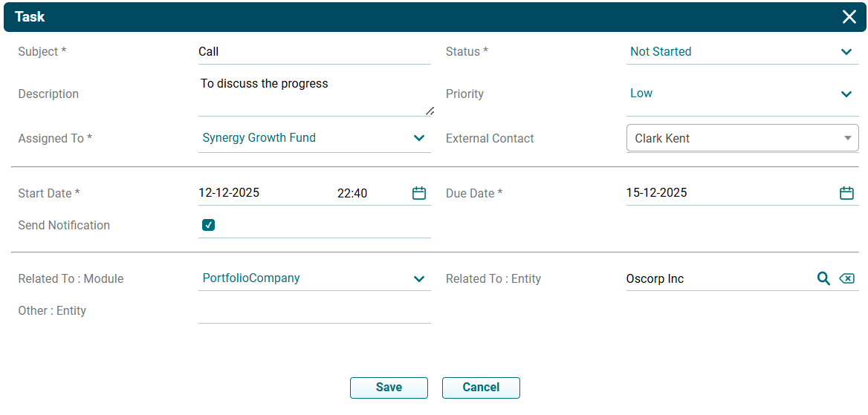Expand the External Contact combo box Clark Kent
Screen dimensions: 868x415
tap(847, 138)
